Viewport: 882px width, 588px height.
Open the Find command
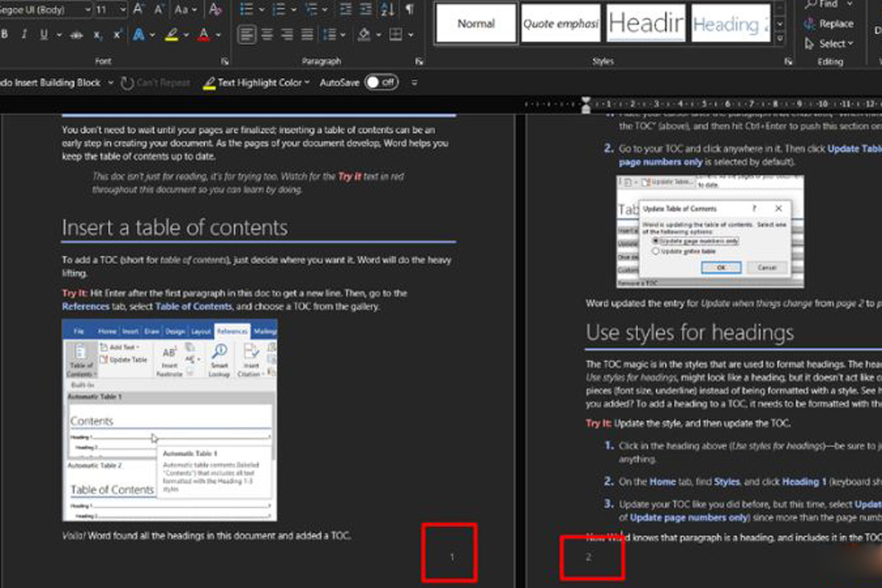(822, 4)
